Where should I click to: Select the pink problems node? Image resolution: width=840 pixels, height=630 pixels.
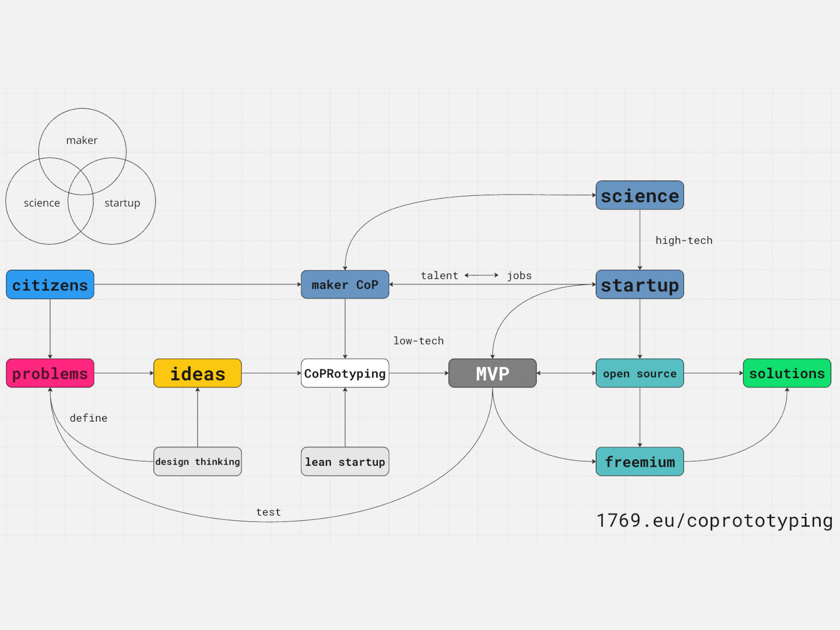tap(50, 373)
